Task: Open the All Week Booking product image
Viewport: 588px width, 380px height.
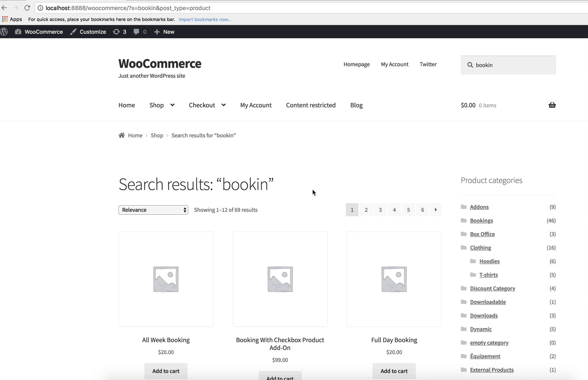Action: click(x=166, y=279)
